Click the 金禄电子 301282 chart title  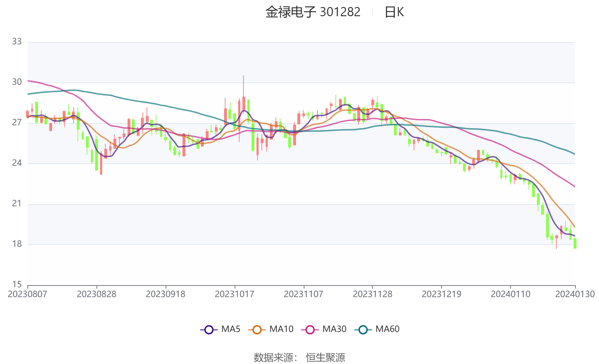[313, 12]
